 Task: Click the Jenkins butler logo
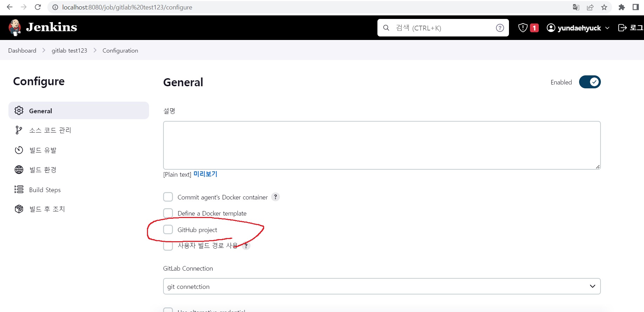[15, 27]
